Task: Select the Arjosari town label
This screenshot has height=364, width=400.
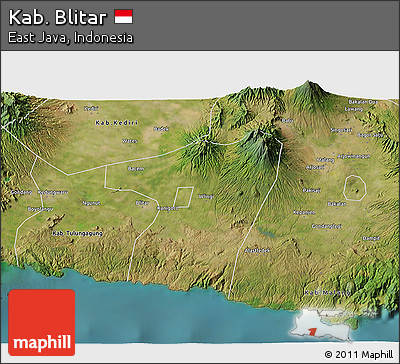Action: pos(315,167)
